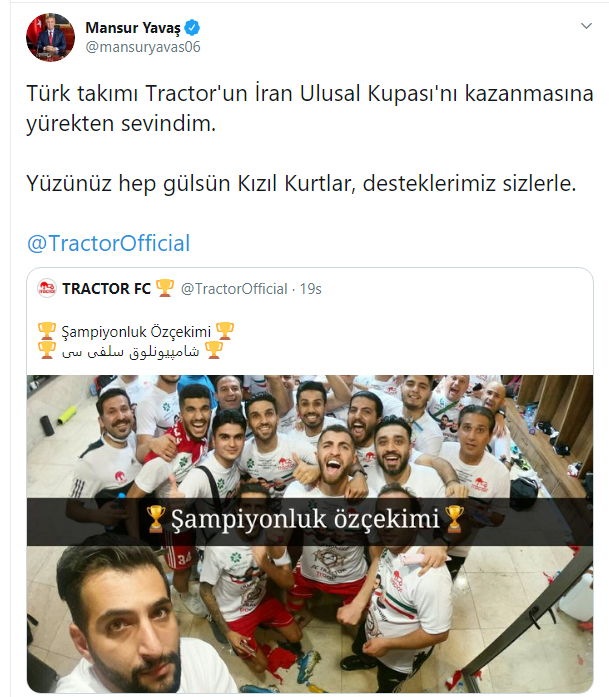Open the tweet options chevron menu
The image size is (609, 697).
[586, 26]
